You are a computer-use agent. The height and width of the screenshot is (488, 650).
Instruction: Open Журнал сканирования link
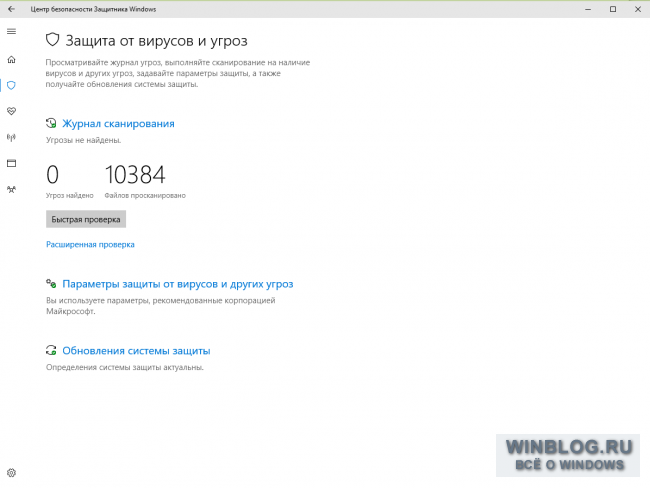click(x=118, y=124)
